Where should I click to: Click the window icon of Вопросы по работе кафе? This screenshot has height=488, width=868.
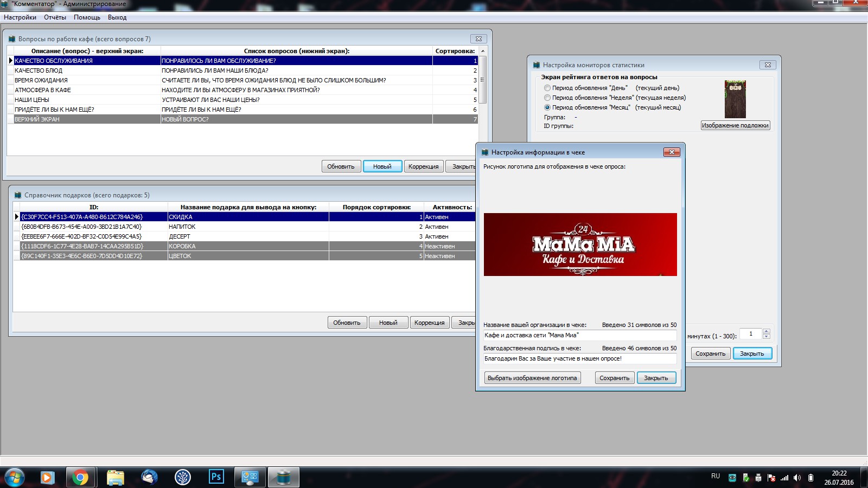click(12, 39)
